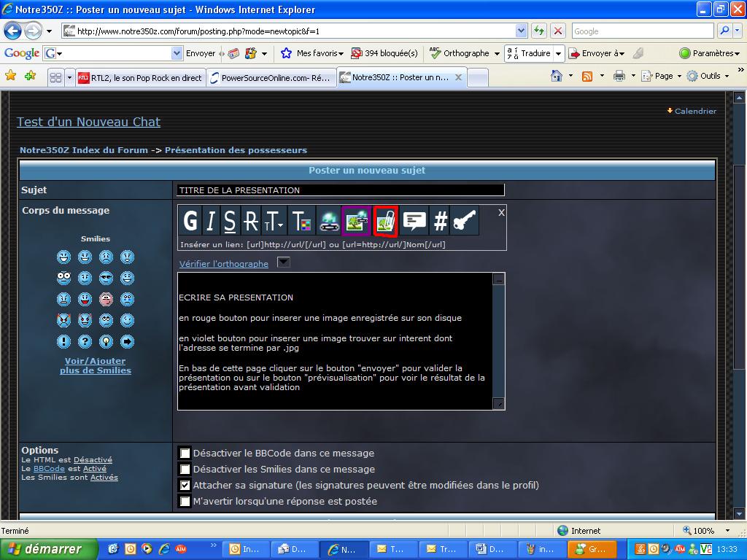Switch to PowerSourceOnline.com tab

tap(271, 78)
